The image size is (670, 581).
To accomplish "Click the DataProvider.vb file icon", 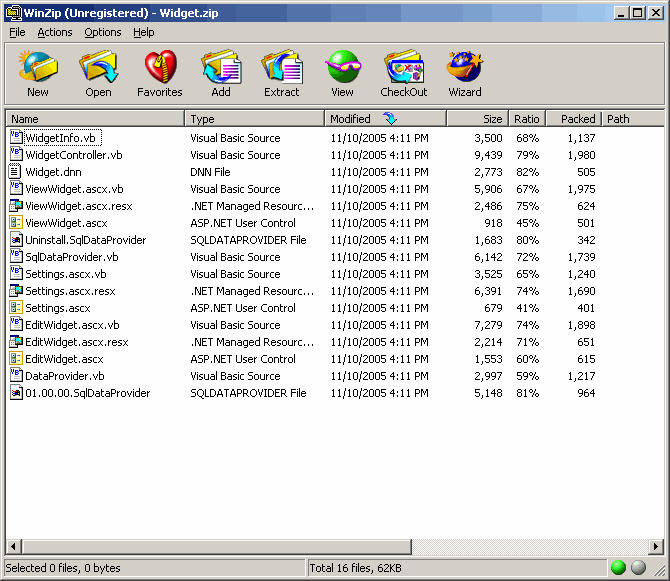I will [16, 376].
